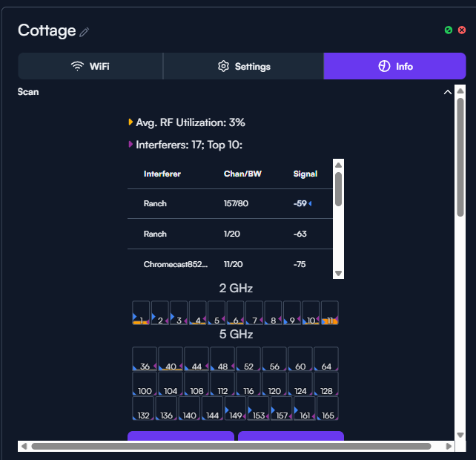Select 2 GHz channel 3 tile
The width and height of the screenshot is (476, 460).
(179, 312)
